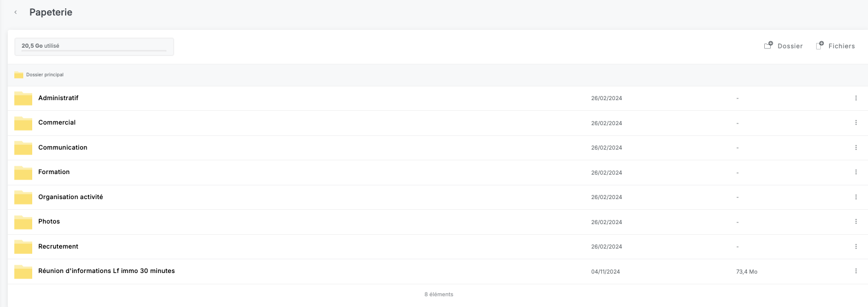This screenshot has height=307, width=868.
Task: Show more options for Communication folder
Action: click(x=855, y=147)
